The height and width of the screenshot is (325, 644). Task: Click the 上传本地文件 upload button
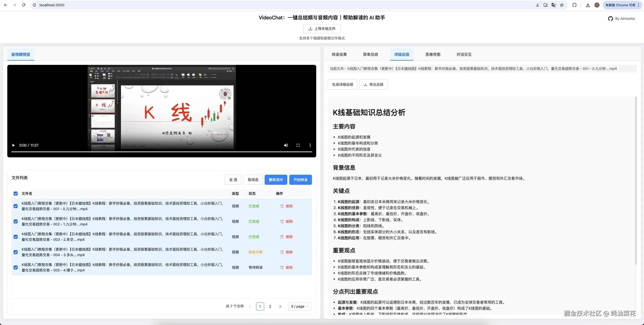pos(322,28)
